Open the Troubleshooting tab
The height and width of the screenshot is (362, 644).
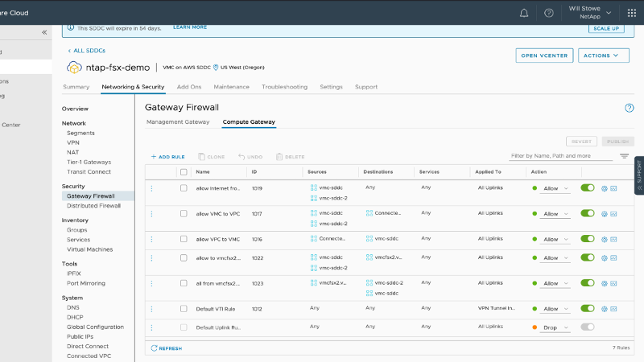click(284, 87)
